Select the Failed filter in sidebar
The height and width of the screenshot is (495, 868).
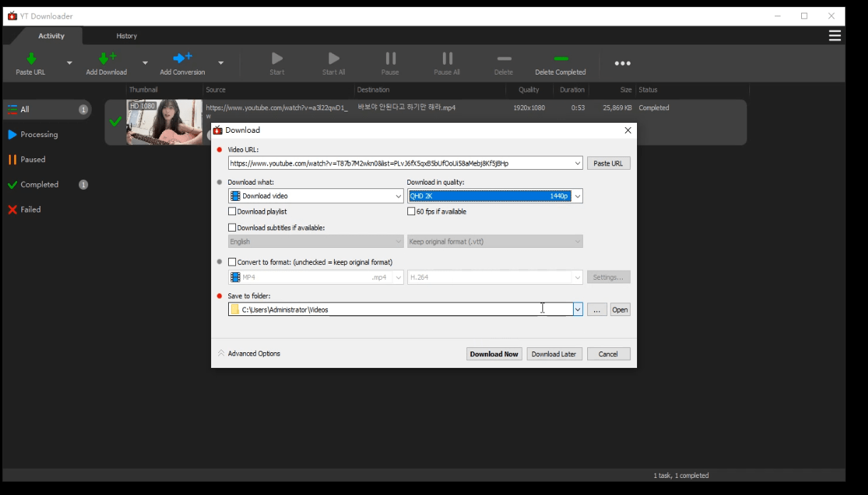(31, 210)
